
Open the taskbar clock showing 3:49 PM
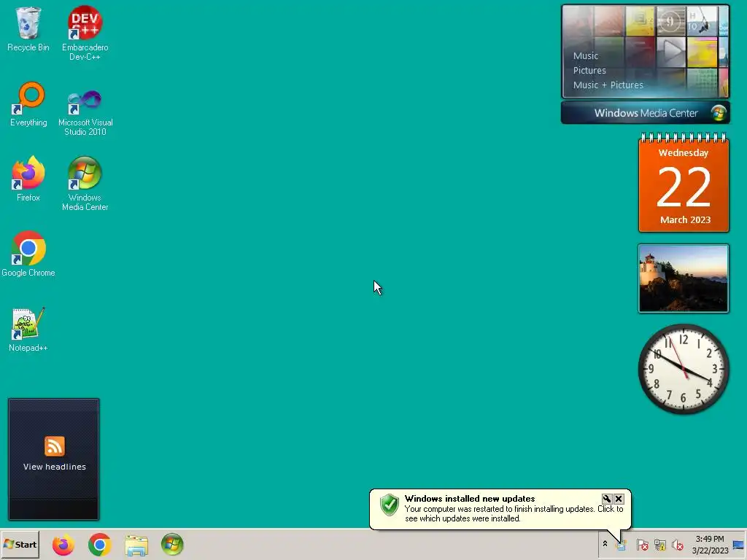(x=710, y=544)
